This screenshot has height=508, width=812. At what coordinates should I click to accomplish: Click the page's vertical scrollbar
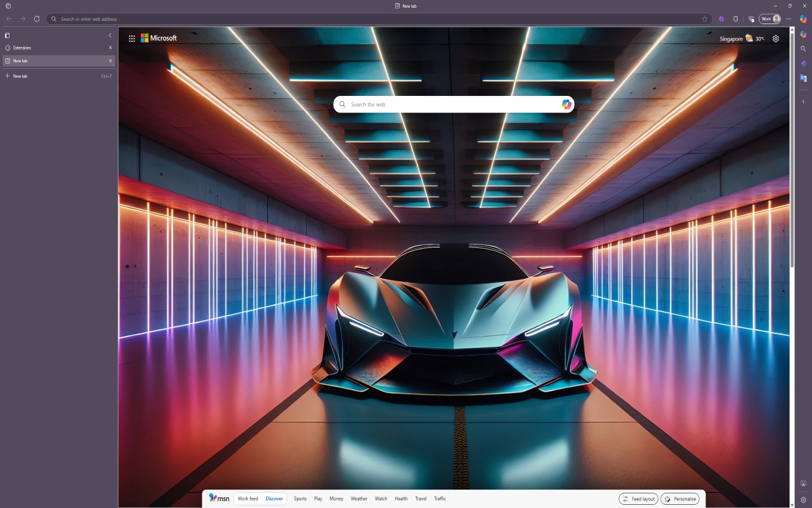coord(792,149)
